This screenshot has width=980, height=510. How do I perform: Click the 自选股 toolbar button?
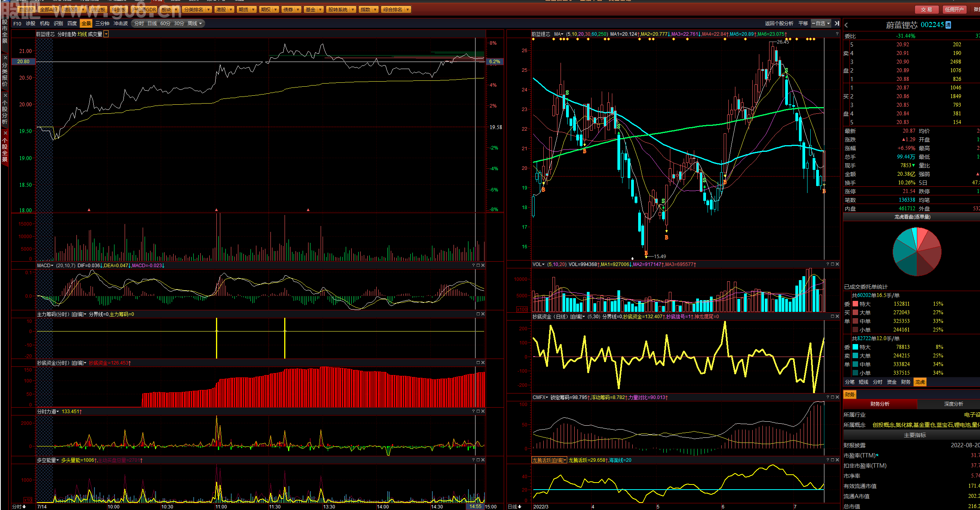[27, 9]
